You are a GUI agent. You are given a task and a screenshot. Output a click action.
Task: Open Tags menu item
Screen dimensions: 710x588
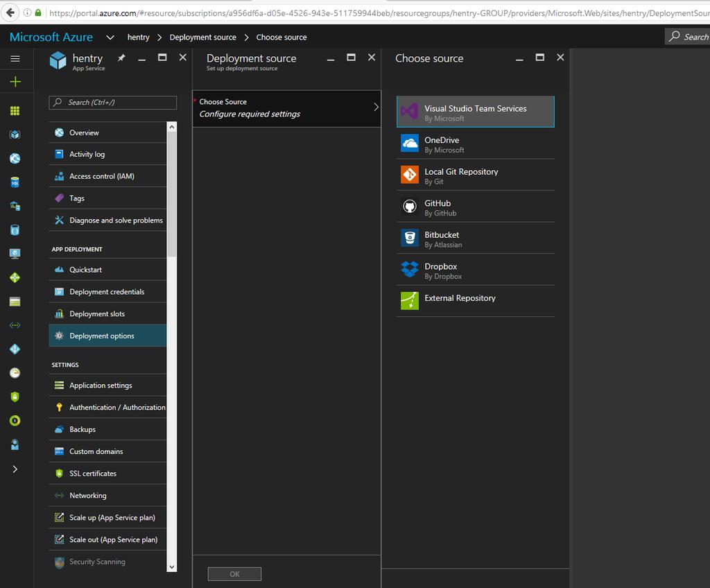(x=107, y=198)
